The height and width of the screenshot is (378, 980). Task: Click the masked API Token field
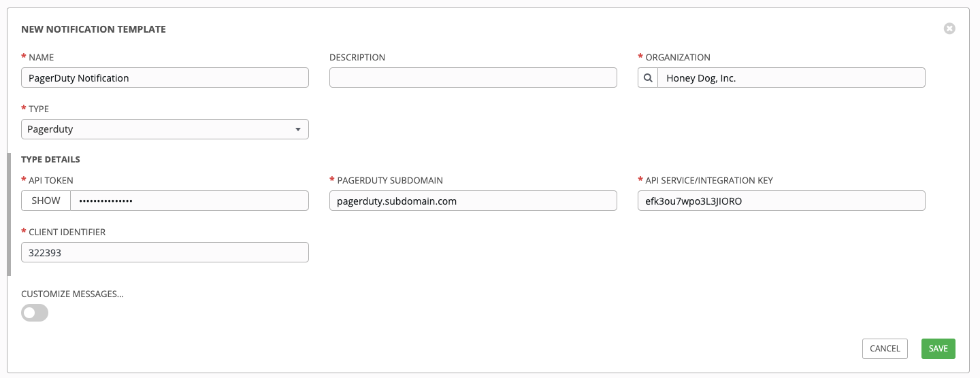point(190,201)
